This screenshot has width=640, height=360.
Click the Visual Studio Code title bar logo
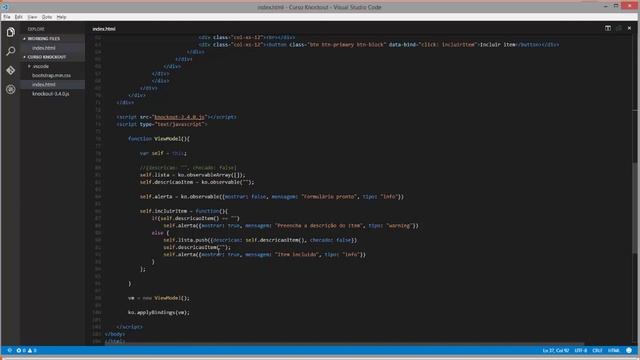tap(4, 7)
